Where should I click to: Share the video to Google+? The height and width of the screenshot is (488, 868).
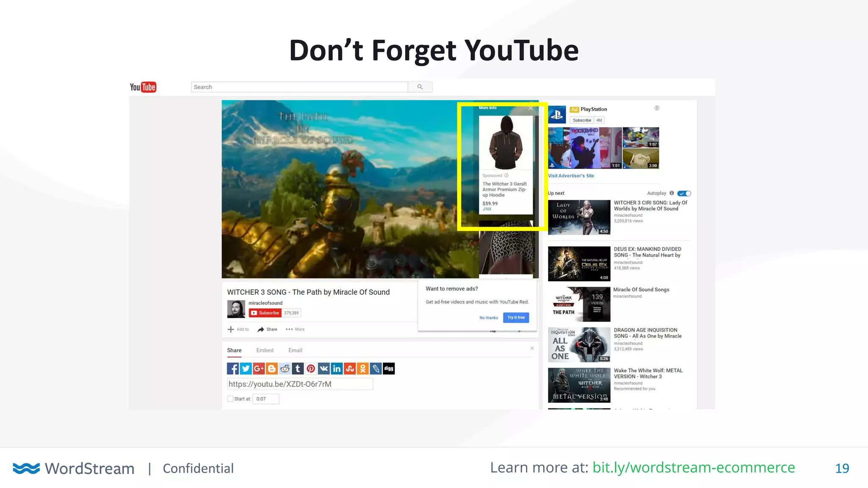pos(259,369)
